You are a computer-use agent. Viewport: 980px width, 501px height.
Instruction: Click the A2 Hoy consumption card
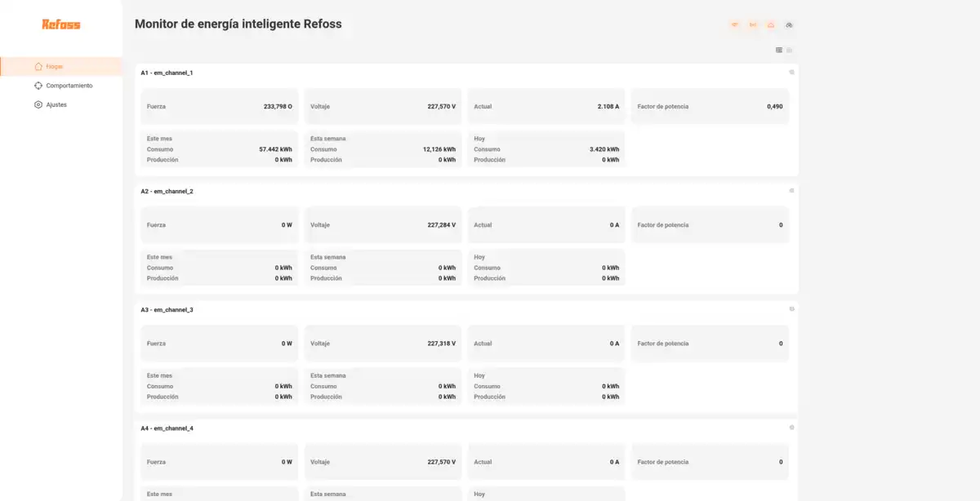point(546,268)
